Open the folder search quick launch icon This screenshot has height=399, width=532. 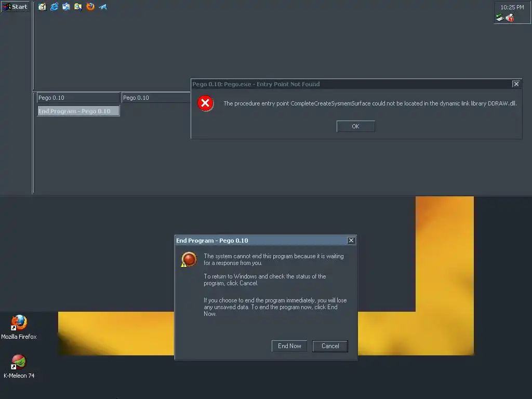78,7
